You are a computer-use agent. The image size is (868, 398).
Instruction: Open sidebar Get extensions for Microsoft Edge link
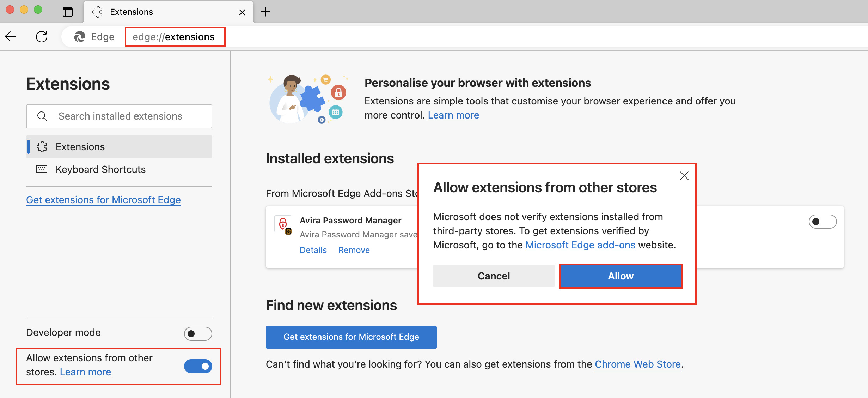(x=103, y=200)
